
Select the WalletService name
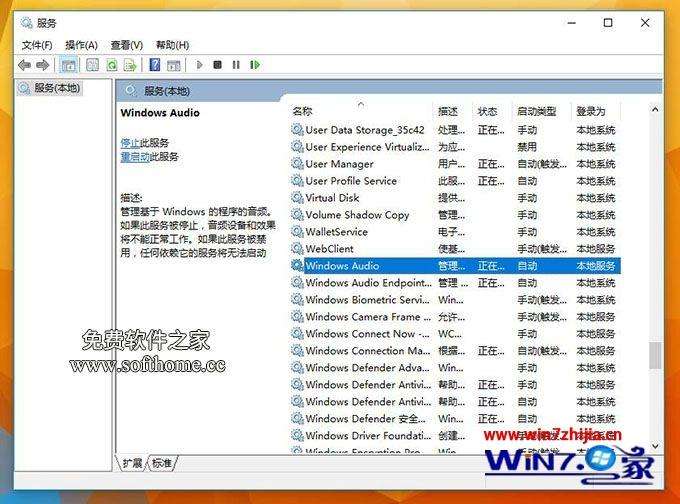[337, 232]
